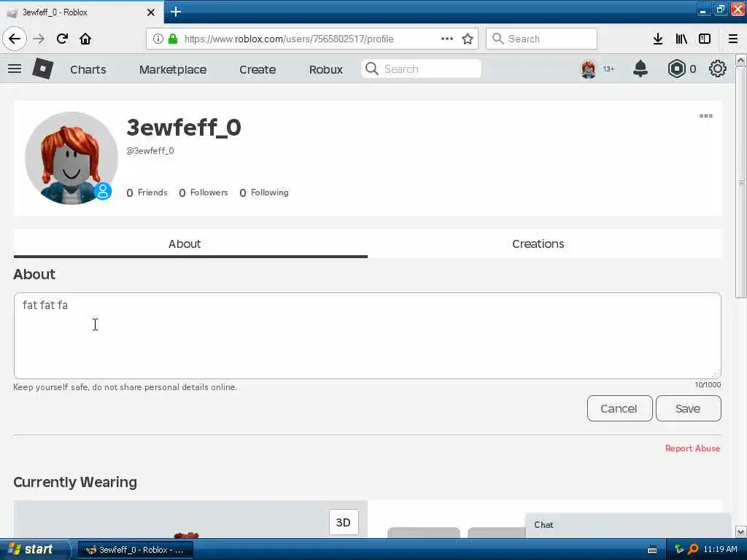747x560 pixels.
Task: View site information icon in address bar
Action: coord(158,39)
